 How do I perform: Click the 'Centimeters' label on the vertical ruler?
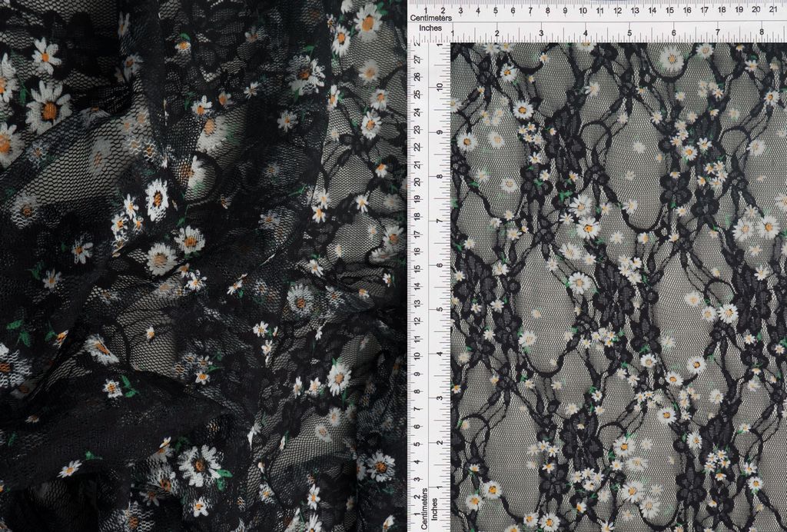424,509
